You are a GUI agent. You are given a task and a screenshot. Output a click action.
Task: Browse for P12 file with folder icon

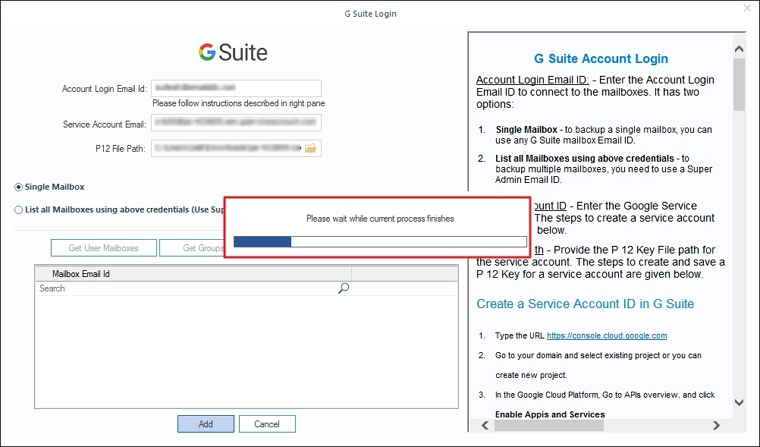[310, 148]
